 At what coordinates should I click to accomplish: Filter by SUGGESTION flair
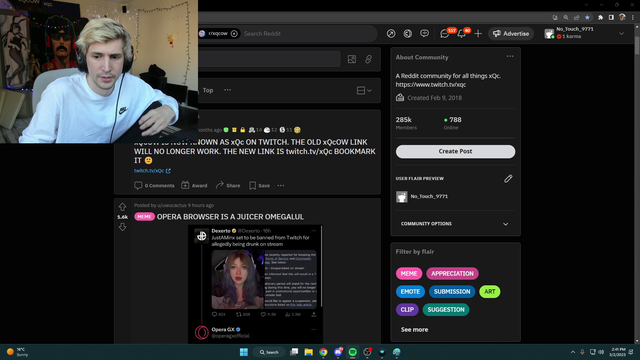pos(446,309)
